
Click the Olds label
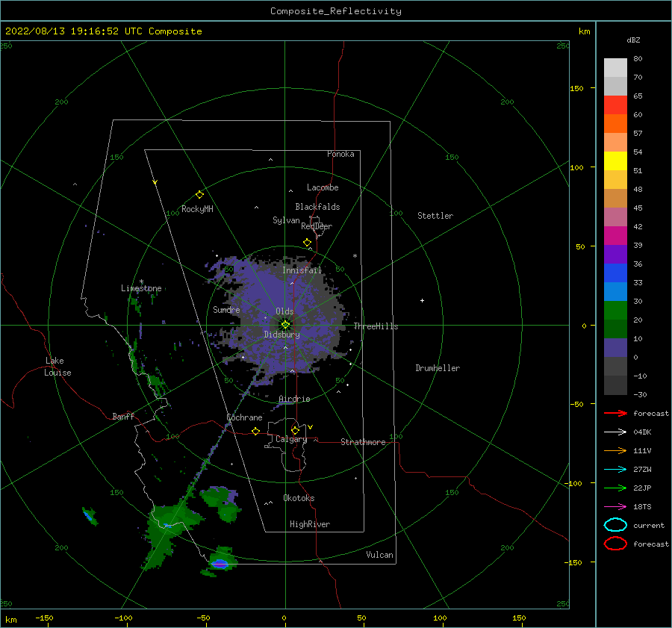pyautogui.click(x=284, y=311)
